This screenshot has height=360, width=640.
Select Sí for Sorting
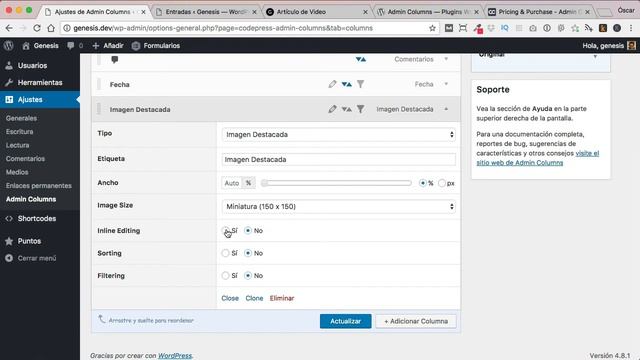coord(225,253)
